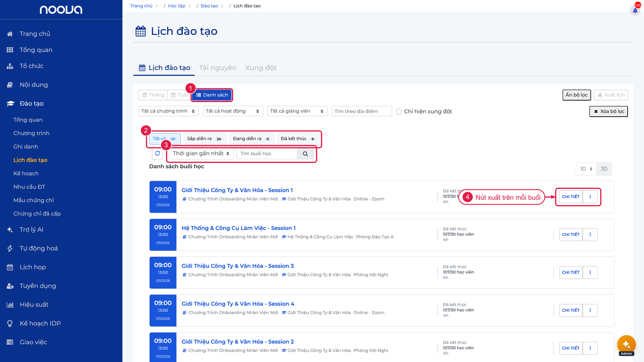Open the Tất cả chương trình dropdown
The width and height of the screenshot is (644, 362).
click(x=169, y=111)
